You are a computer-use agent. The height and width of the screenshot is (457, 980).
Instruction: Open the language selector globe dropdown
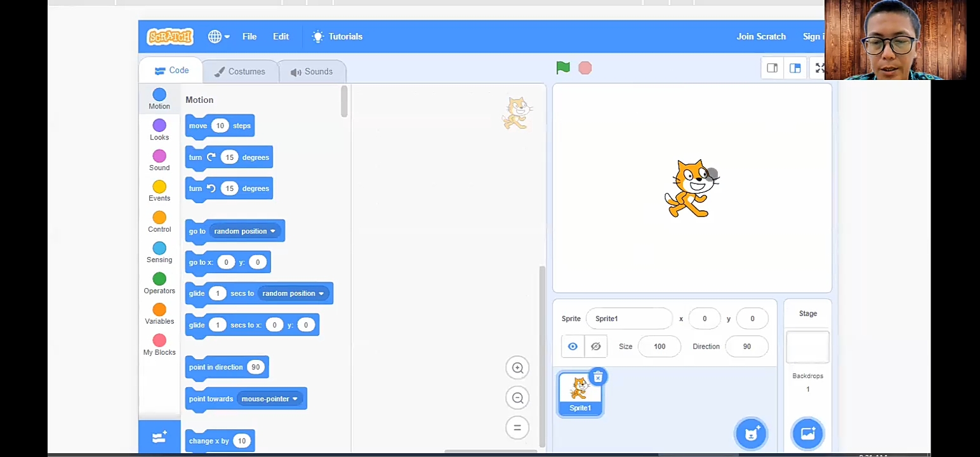click(218, 36)
